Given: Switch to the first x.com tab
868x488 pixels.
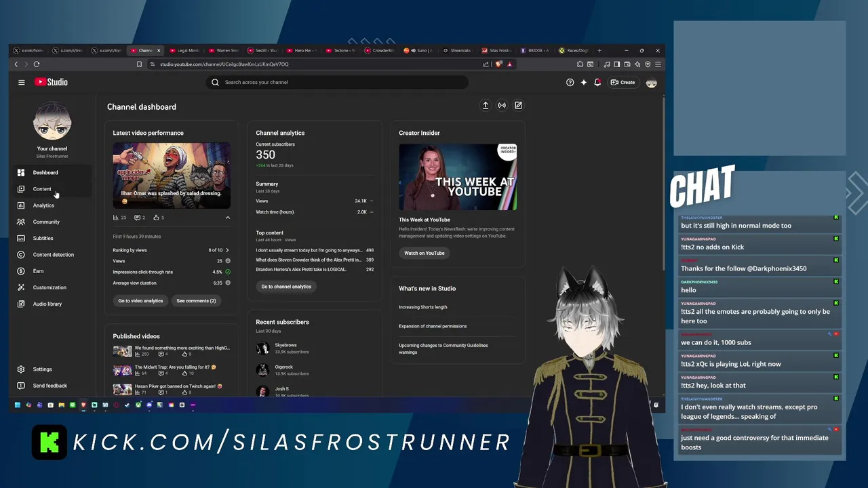Looking at the screenshot, I should pos(30,50).
